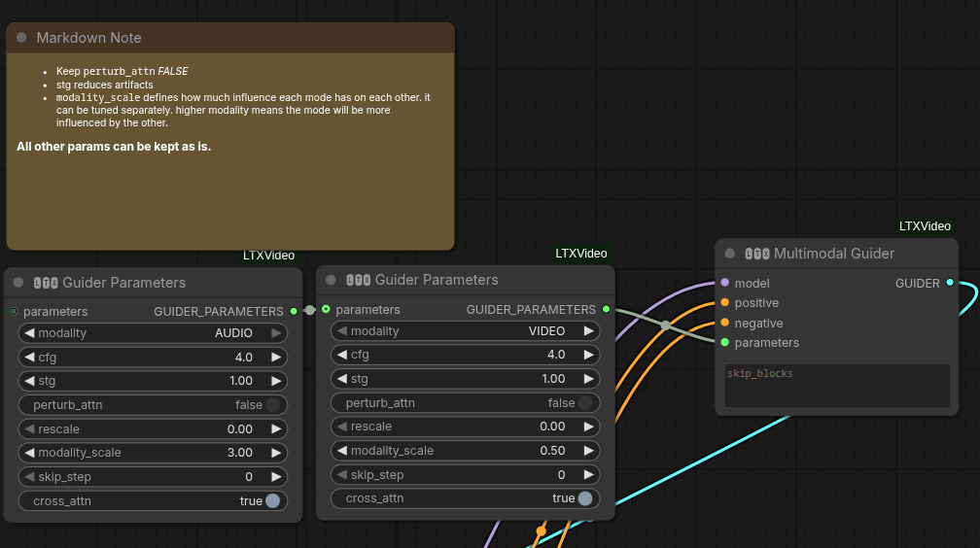Screen dimensions: 980x548
Task: Click the positive input socket on Multimodal Guider
Action: 725,302
